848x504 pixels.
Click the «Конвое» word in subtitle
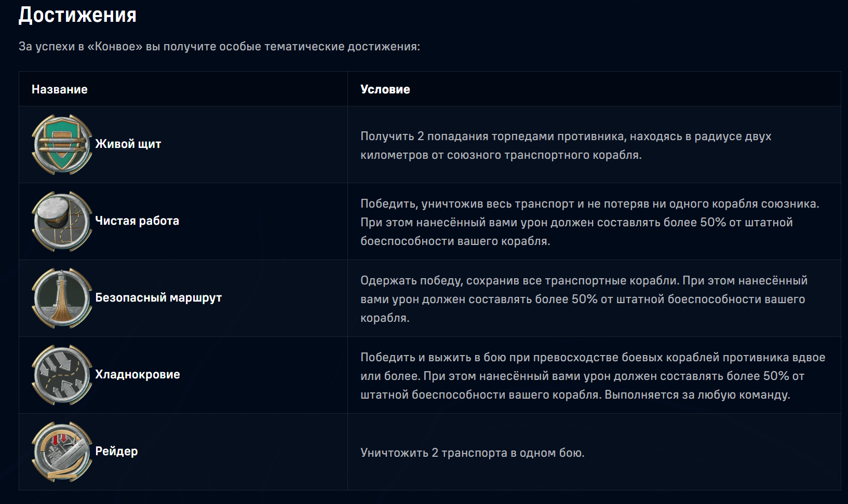(x=115, y=46)
